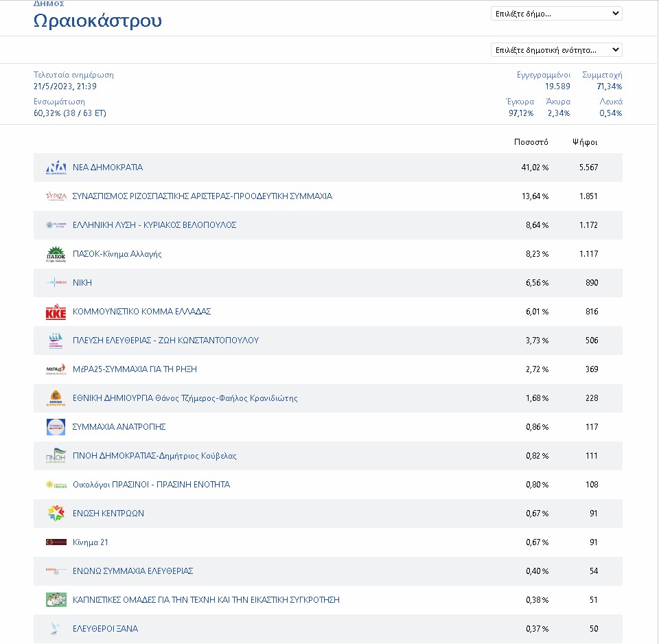
Task: Click the Συμμετοχή label
Action: click(x=602, y=75)
